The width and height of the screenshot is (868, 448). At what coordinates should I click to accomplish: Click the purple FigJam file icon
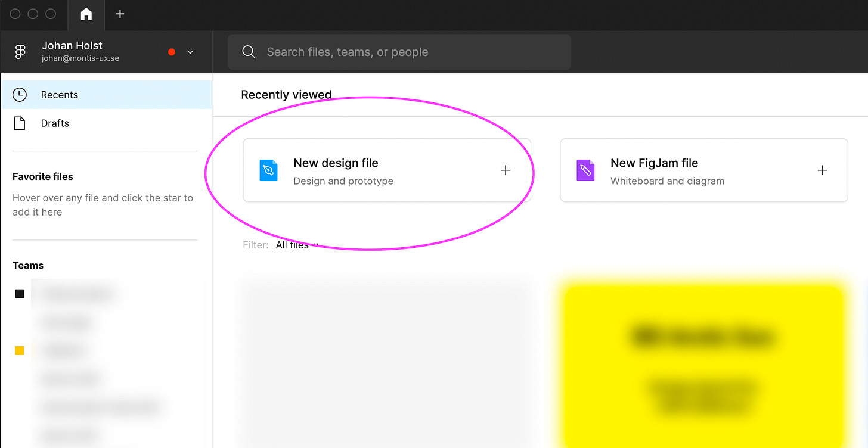coord(586,170)
